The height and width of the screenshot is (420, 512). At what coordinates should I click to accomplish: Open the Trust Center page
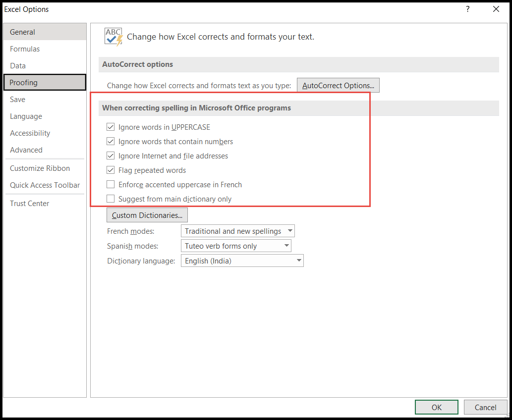45,203
